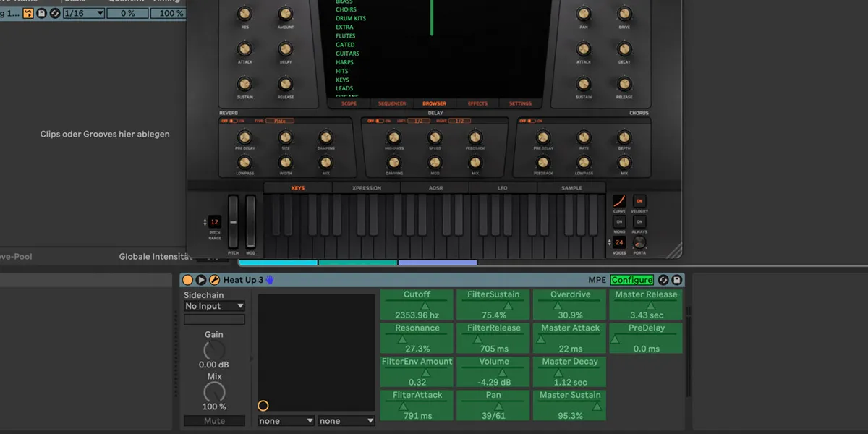The width and height of the screenshot is (868, 434).
Task: Open the leftmost none mapping dropdown
Action: [285, 420]
